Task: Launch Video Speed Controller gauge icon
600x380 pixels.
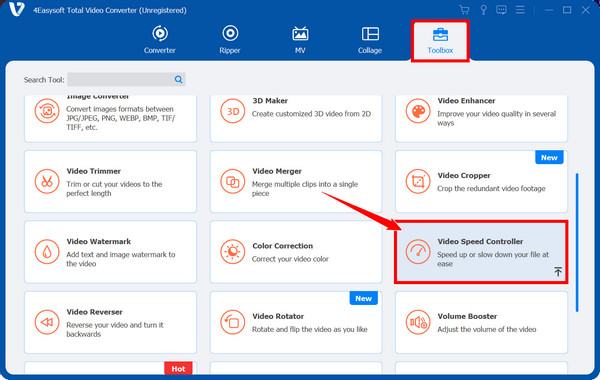Action: coord(418,252)
